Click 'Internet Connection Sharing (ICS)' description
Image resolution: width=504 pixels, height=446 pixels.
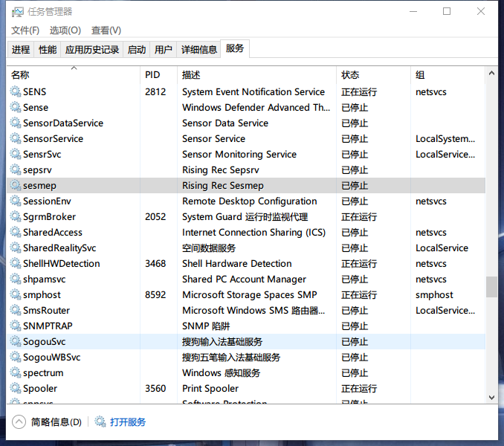tap(254, 233)
